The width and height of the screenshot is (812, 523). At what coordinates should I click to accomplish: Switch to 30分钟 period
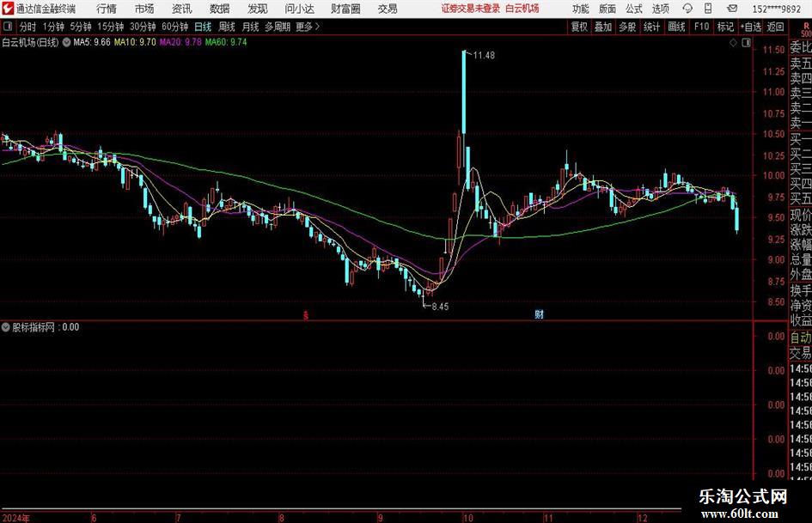click(x=143, y=27)
